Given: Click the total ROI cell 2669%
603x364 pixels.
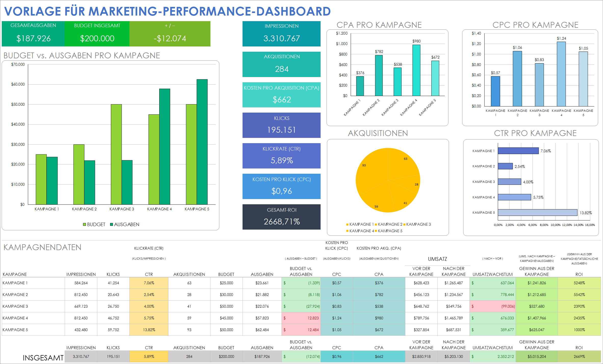Looking at the screenshot, I should (579, 357).
